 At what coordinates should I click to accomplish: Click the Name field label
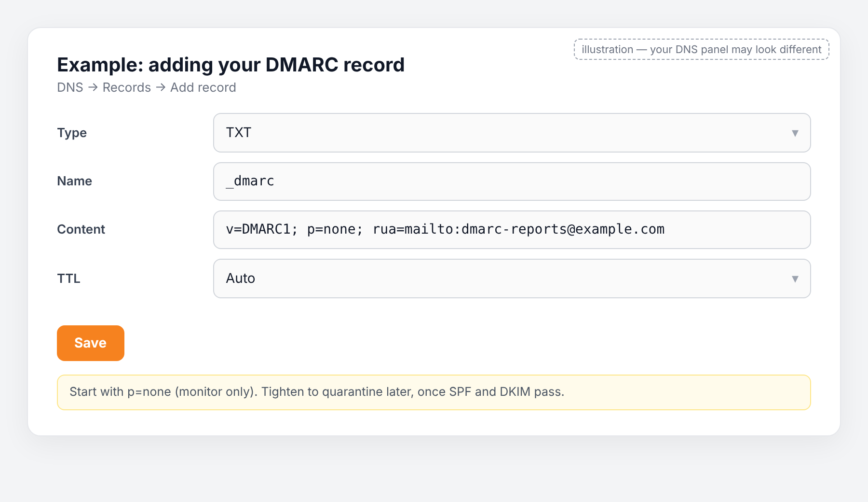[x=74, y=181]
